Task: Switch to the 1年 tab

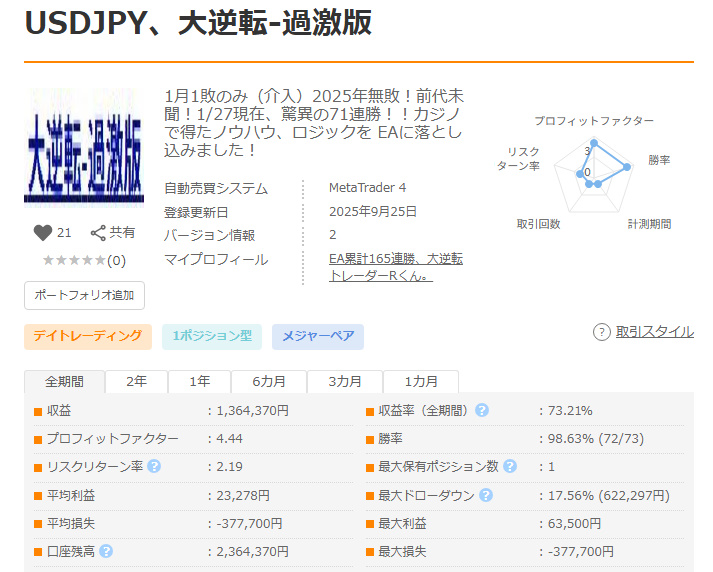Action: pyautogui.click(x=200, y=381)
